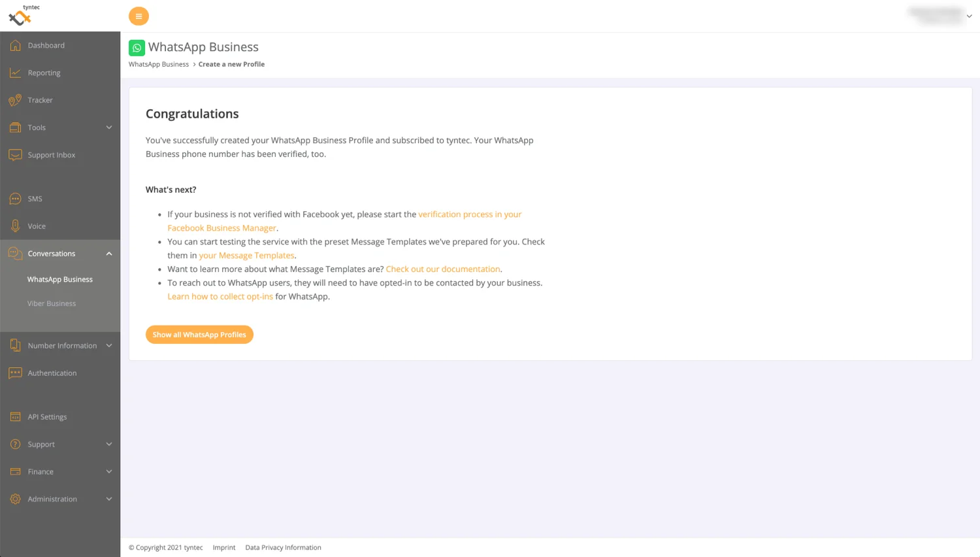The height and width of the screenshot is (557, 980).
Task: Click the Copyright 2021 tyntec text
Action: pyautogui.click(x=166, y=548)
